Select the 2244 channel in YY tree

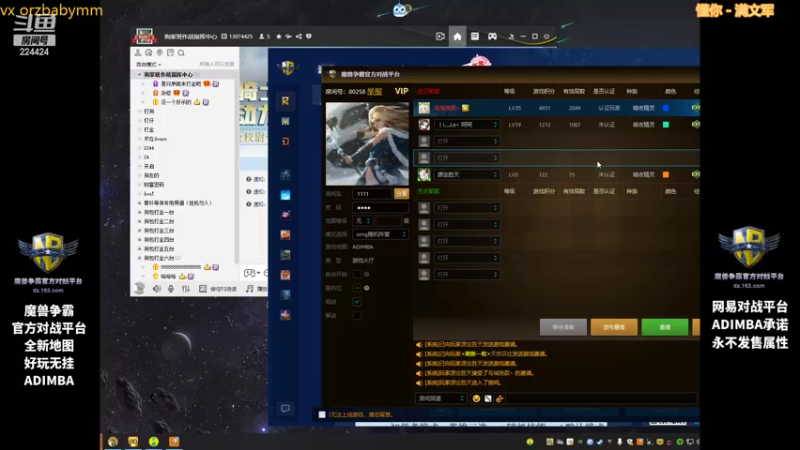149,148
